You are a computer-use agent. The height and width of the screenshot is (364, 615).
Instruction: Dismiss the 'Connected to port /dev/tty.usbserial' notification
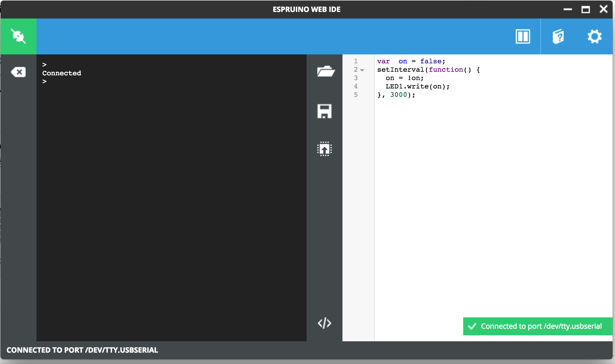[x=538, y=326]
